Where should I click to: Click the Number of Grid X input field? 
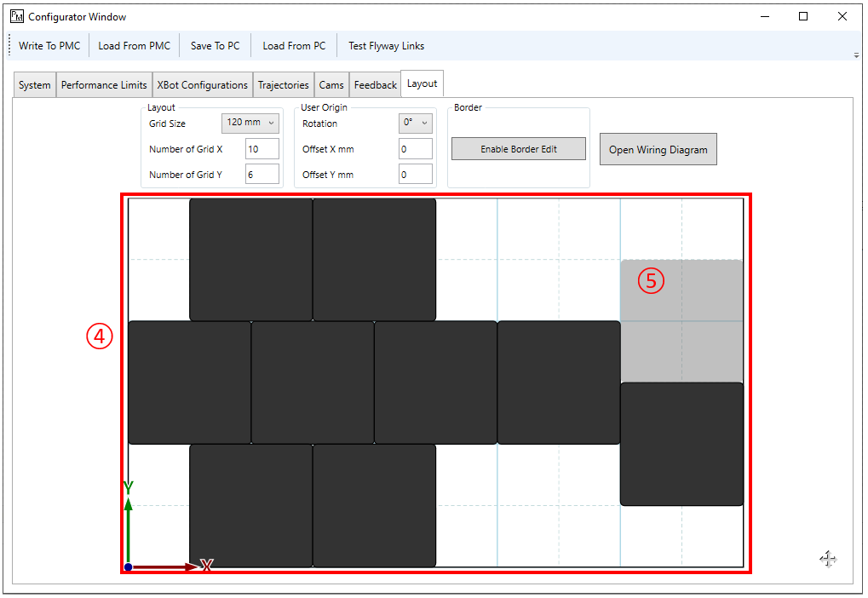[262, 148]
